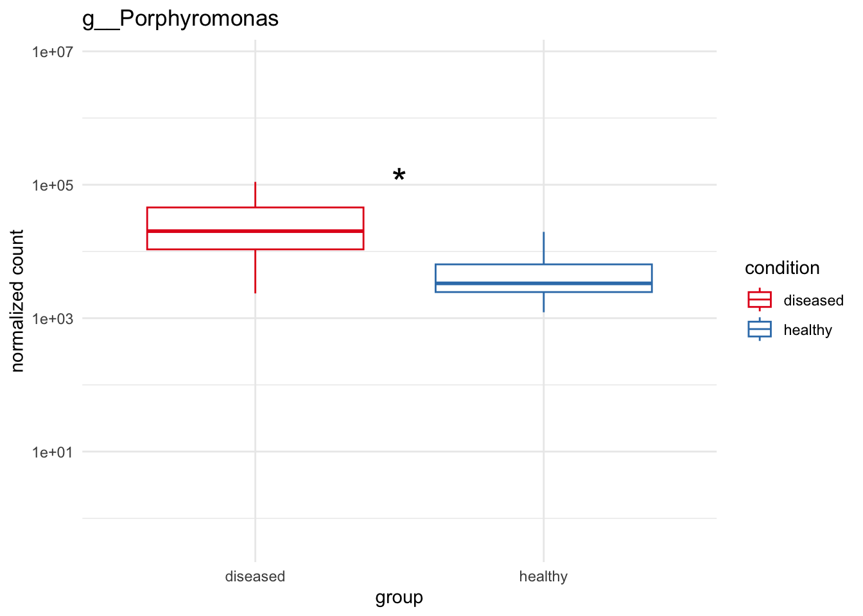Screen dimensions: 863x616
Task: Click the lower whisker of the diseased box
Action: click(x=255, y=271)
